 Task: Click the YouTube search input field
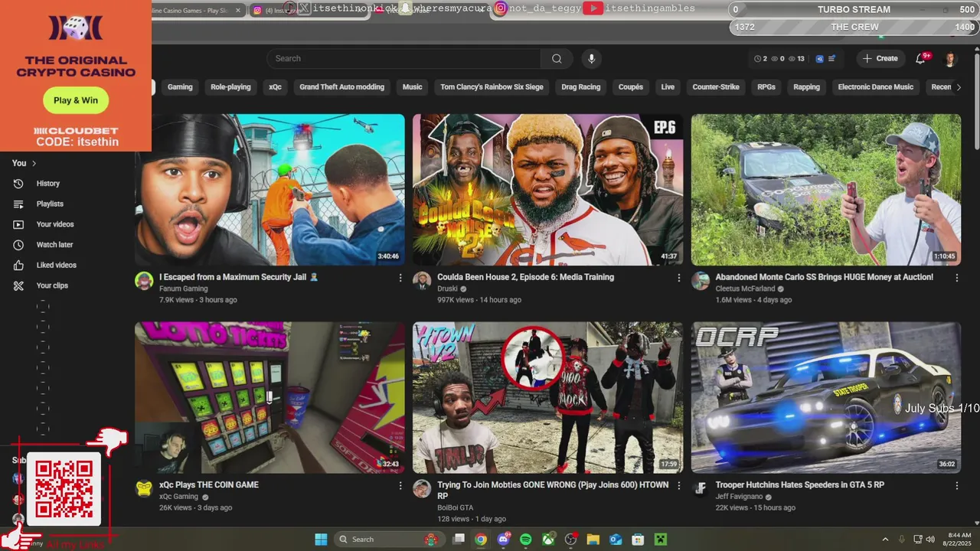403,58
